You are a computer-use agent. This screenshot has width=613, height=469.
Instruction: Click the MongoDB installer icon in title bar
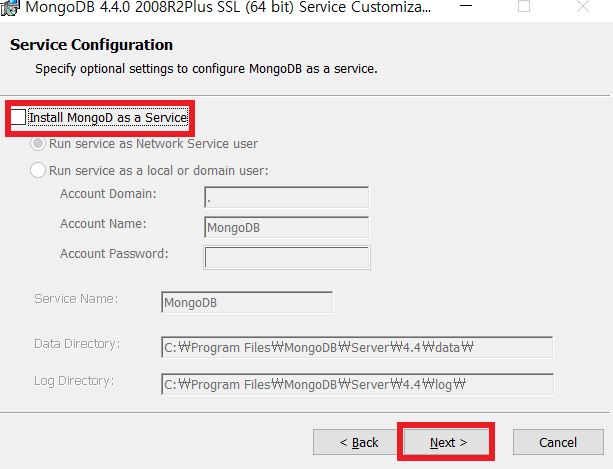tap(10, 7)
